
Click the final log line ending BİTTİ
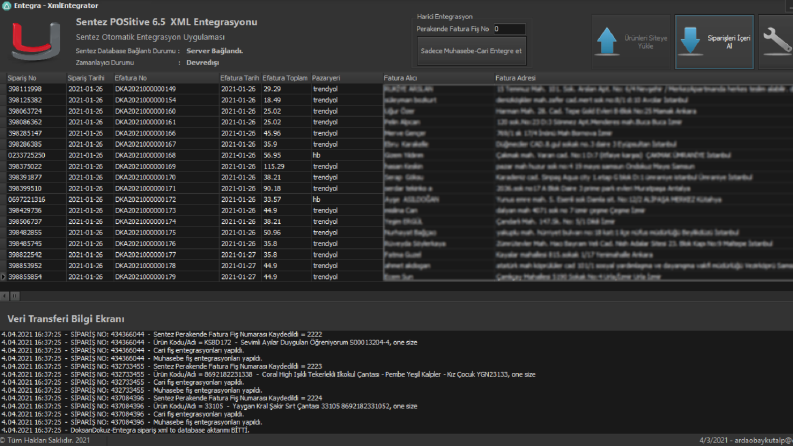[125, 430]
